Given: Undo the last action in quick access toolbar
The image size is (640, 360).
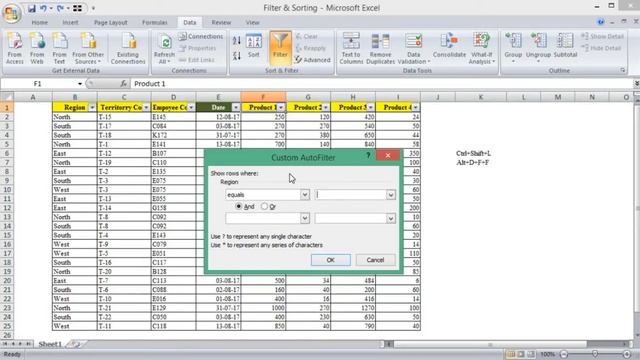Looking at the screenshot, I should tap(43, 8).
